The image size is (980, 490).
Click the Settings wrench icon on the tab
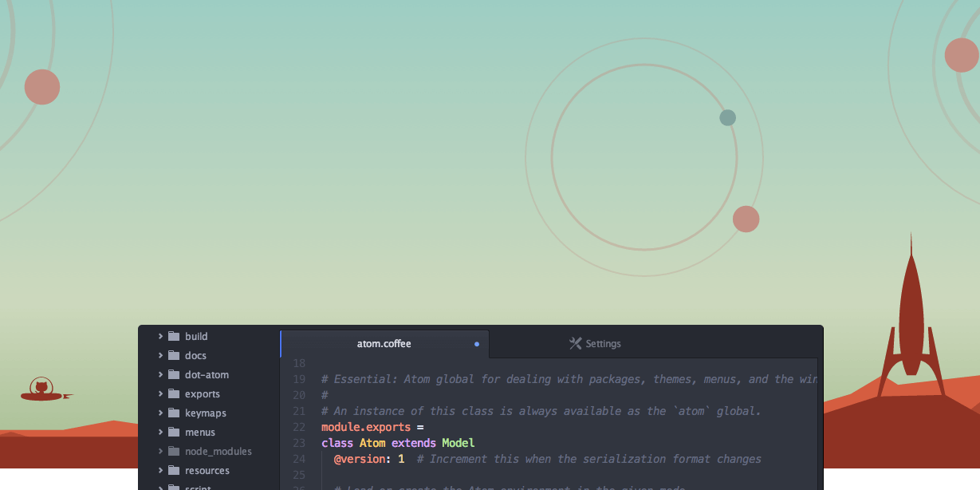[x=575, y=343]
